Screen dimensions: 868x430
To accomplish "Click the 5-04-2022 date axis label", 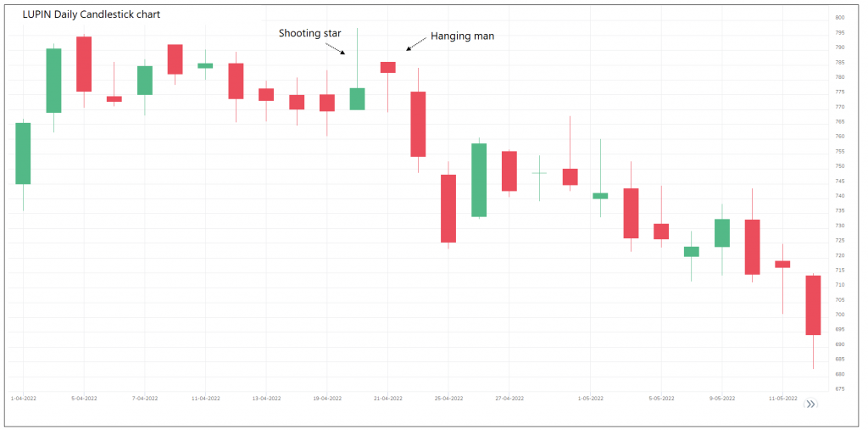I will pos(84,398).
